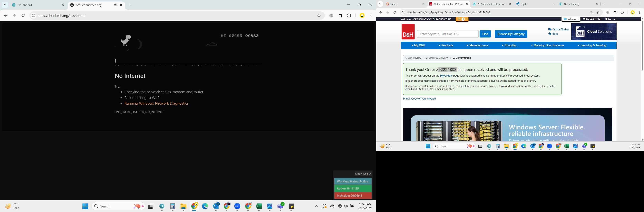644x212 pixels.
Task: Click the In Active 00:06:42 timer
Action: tap(353, 196)
